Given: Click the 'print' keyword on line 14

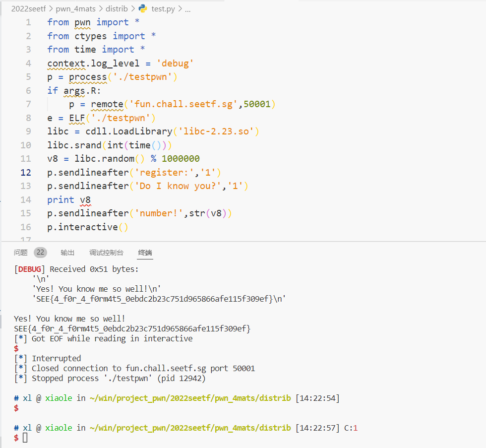Looking at the screenshot, I should click(61, 199).
